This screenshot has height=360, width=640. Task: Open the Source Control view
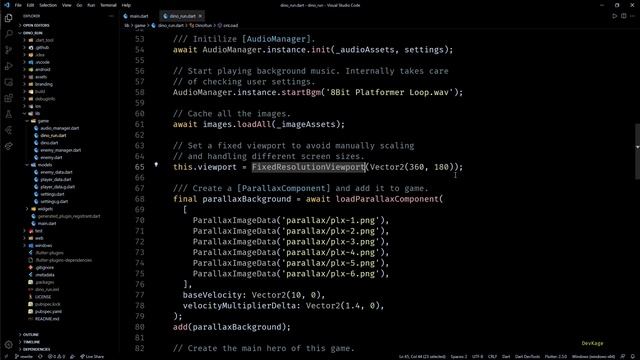9,50
